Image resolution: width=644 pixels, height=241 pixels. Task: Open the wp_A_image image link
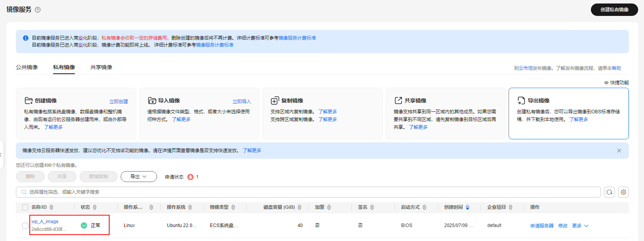(45, 222)
